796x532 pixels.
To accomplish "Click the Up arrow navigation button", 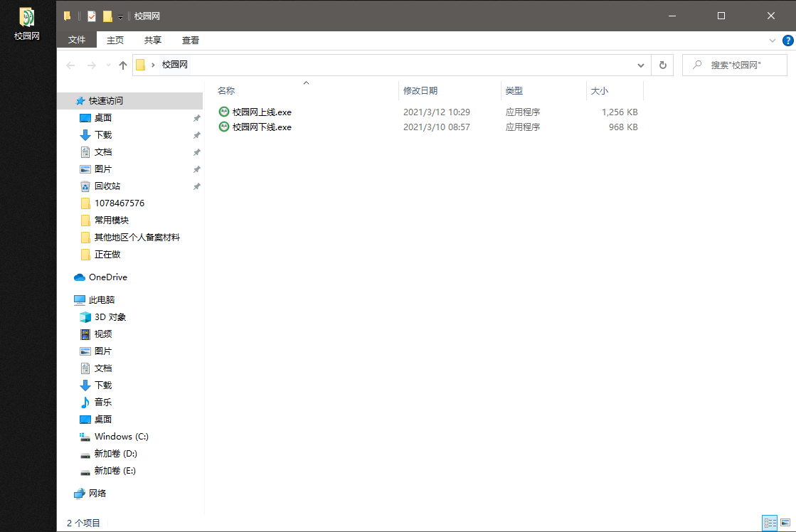I will coord(123,65).
